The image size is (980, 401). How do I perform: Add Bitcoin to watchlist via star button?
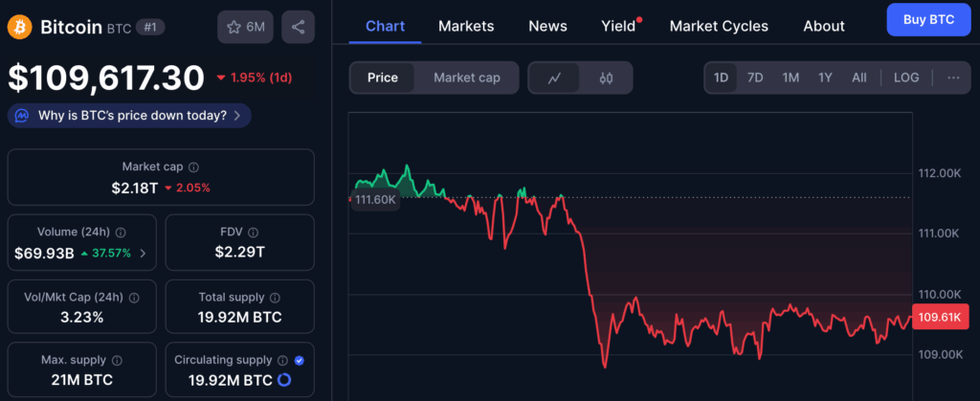pyautogui.click(x=245, y=27)
